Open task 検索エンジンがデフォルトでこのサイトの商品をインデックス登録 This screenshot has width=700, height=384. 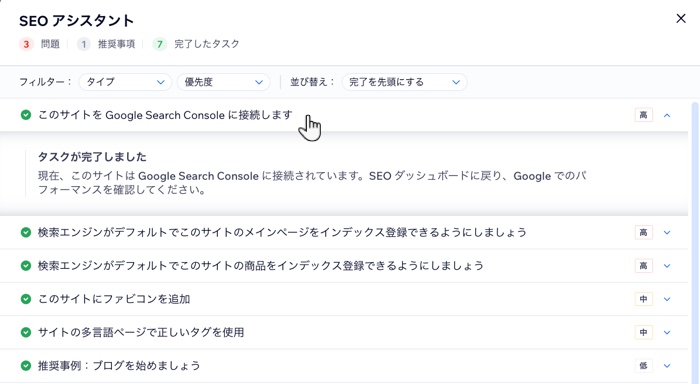pos(261,266)
